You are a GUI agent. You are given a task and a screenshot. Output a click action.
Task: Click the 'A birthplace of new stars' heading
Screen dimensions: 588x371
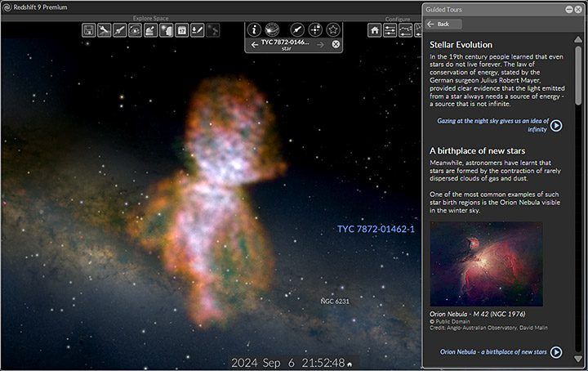[477, 151]
